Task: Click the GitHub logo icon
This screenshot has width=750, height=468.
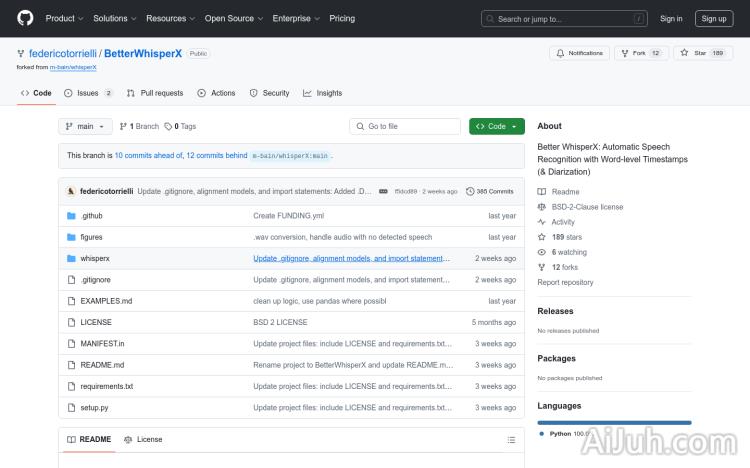Action: (x=25, y=18)
